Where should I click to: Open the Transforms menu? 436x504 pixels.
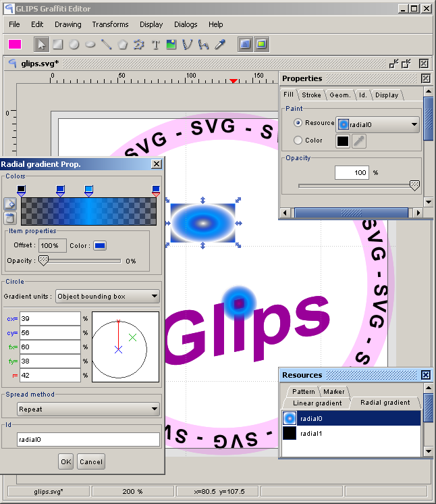point(110,24)
